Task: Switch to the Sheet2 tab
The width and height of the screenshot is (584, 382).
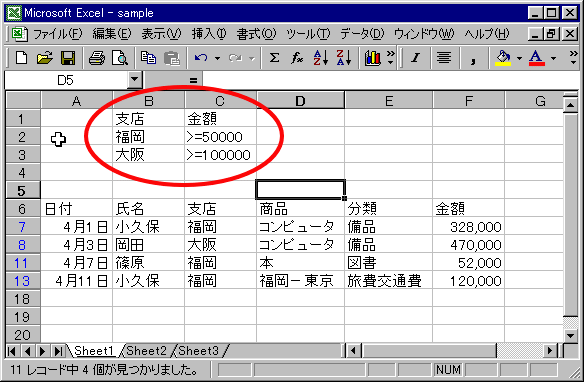Action: click(146, 351)
